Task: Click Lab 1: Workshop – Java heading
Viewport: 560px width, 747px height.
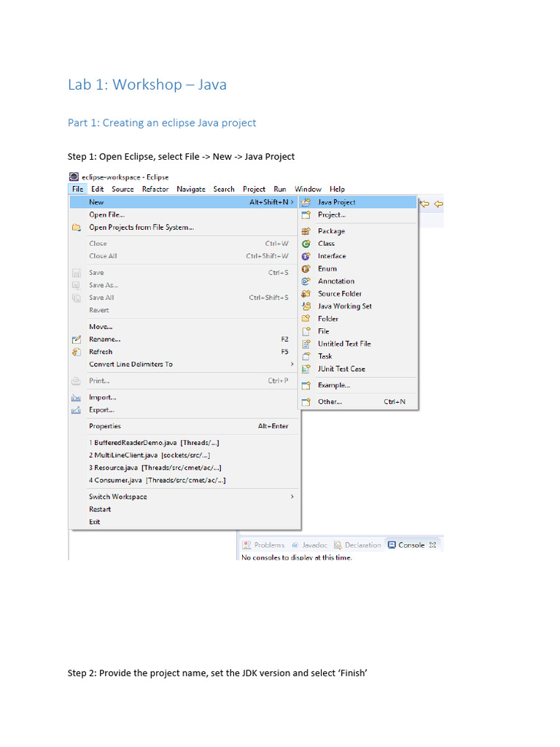Action: [147, 85]
